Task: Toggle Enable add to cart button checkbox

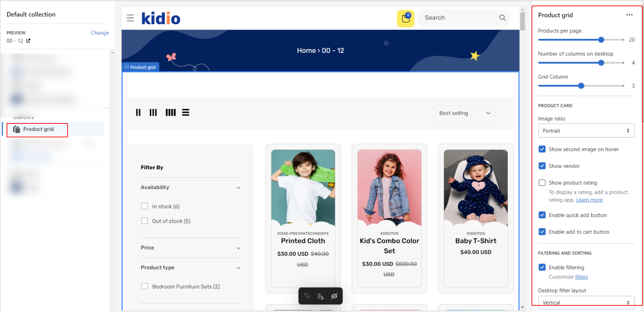Action: [x=542, y=232]
